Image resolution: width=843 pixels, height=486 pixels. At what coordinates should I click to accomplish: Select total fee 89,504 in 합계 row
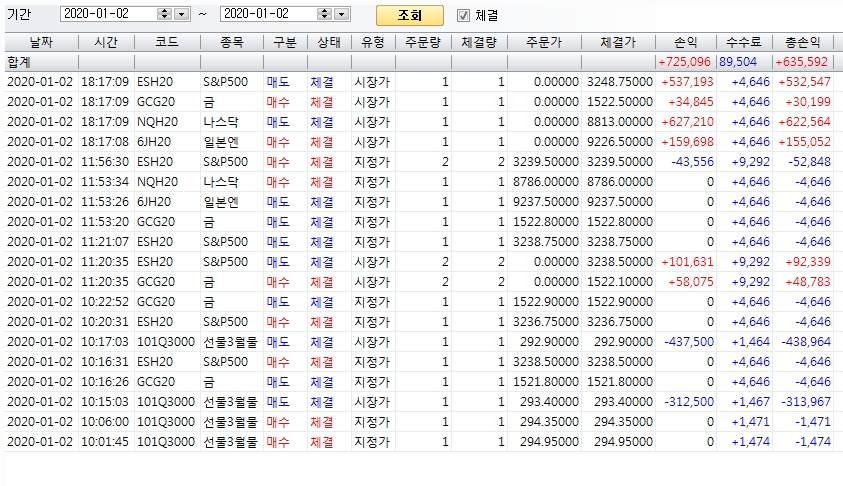click(x=738, y=62)
